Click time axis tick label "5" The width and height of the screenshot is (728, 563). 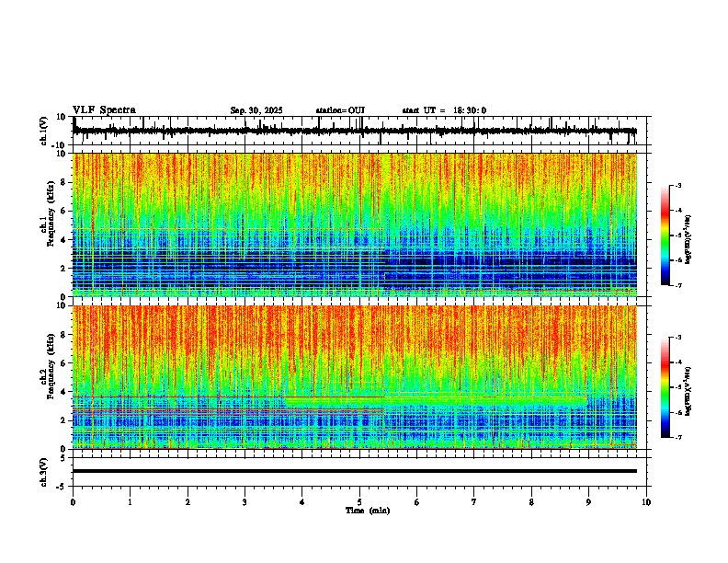tap(359, 502)
